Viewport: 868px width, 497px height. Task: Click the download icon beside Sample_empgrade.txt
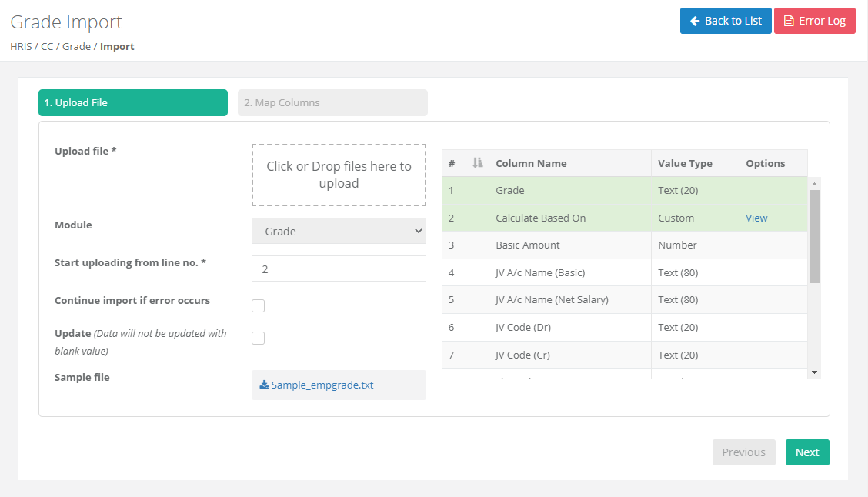(264, 385)
